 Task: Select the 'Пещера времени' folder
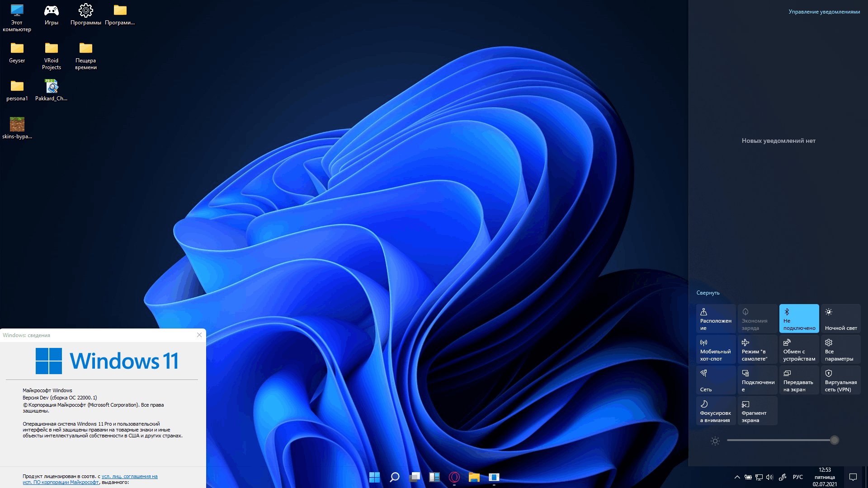[86, 56]
